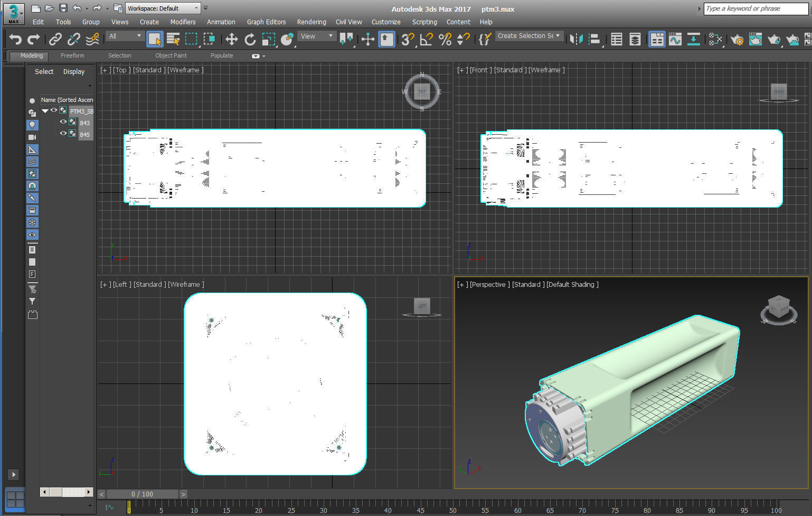Toggle the lights filter in Scene Explorer
Viewport: 812px width, 516px height.
tap(32, 125)
